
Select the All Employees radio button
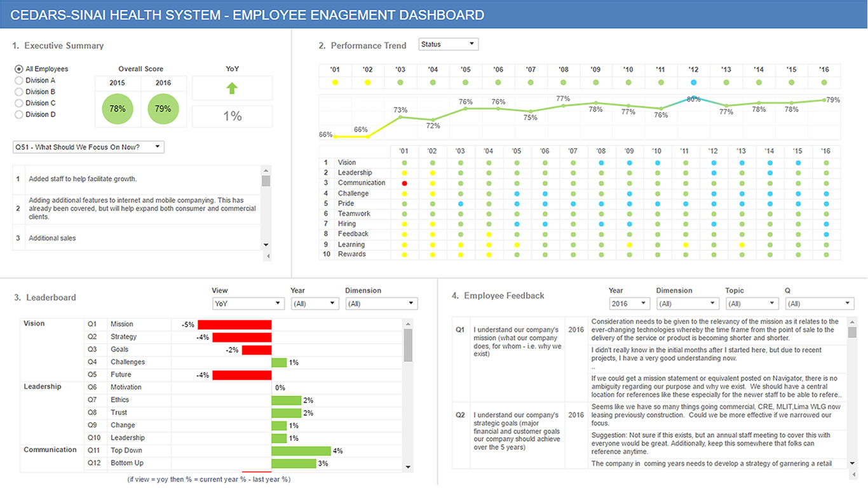(x=19, y=69)
